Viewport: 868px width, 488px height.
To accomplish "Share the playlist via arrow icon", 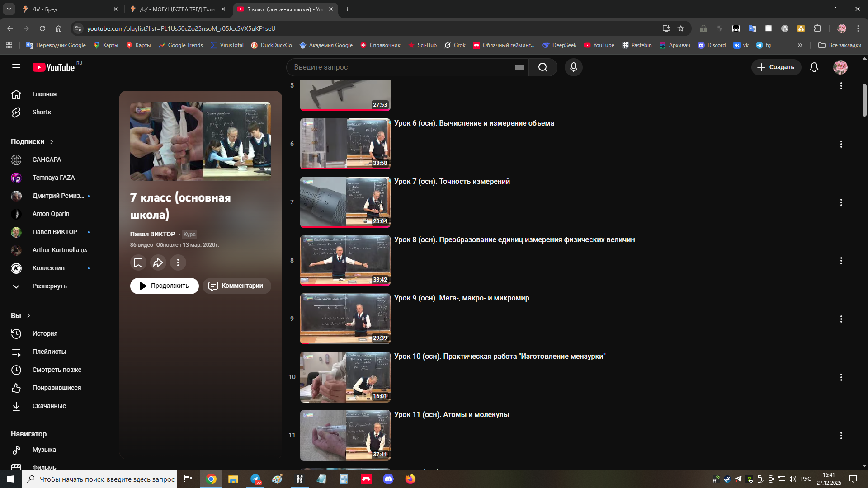I will [158, 263].
